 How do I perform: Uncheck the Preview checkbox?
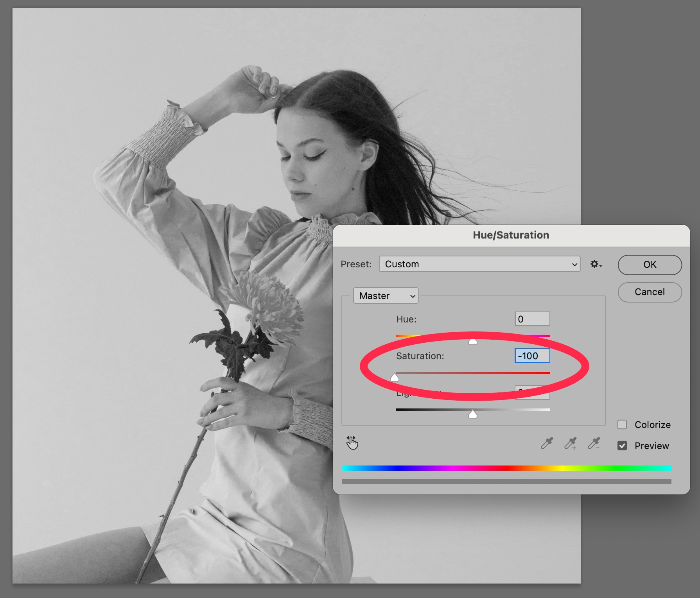click(622, 446)
